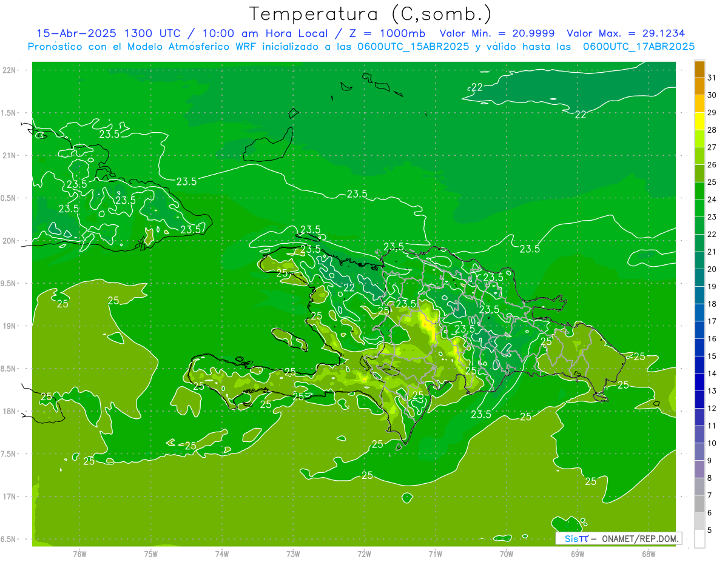728x562 pixels.
Task: Click the 70W longitude axis label
Action: (x=506, y=554)
